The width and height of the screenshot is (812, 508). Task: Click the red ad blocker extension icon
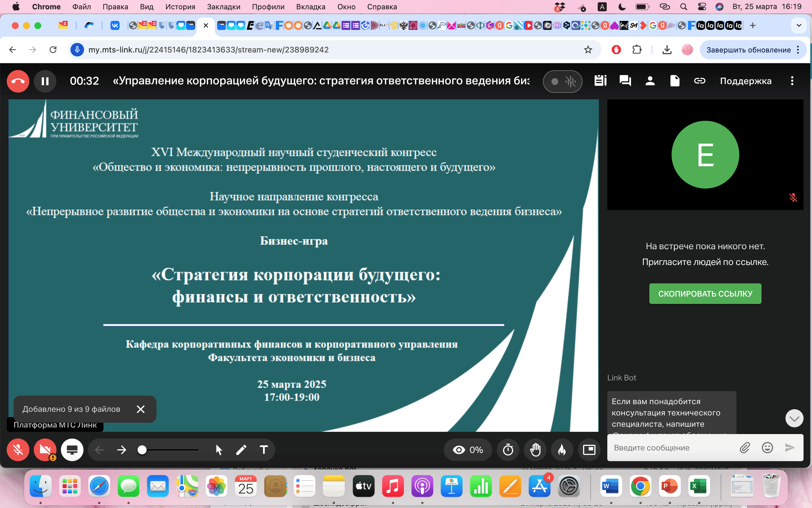pos(616,50)
